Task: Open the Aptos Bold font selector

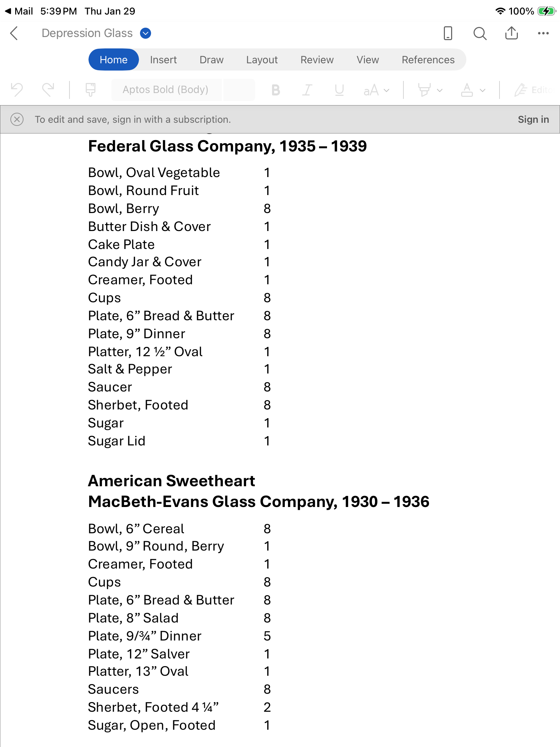Action: (166, 90)
